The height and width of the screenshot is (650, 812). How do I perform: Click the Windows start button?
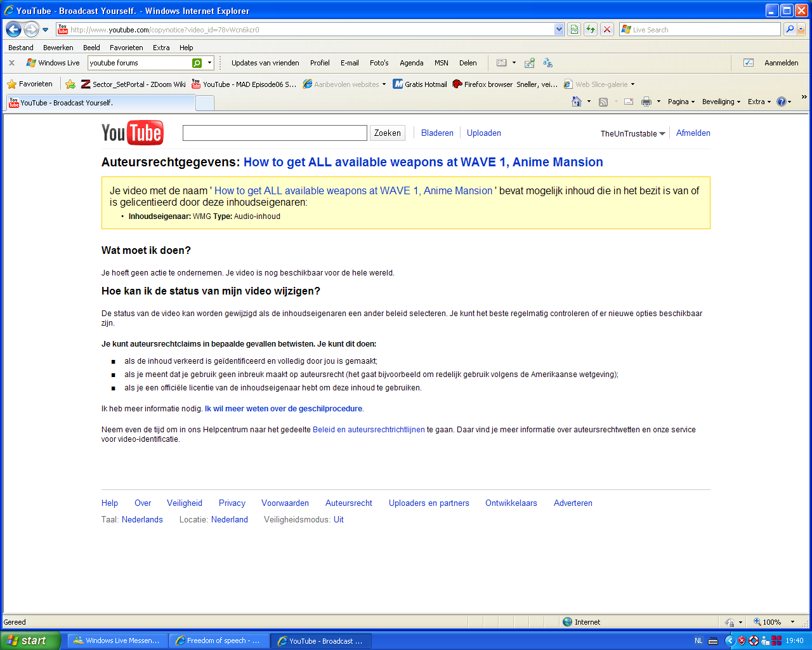[30, 640]
